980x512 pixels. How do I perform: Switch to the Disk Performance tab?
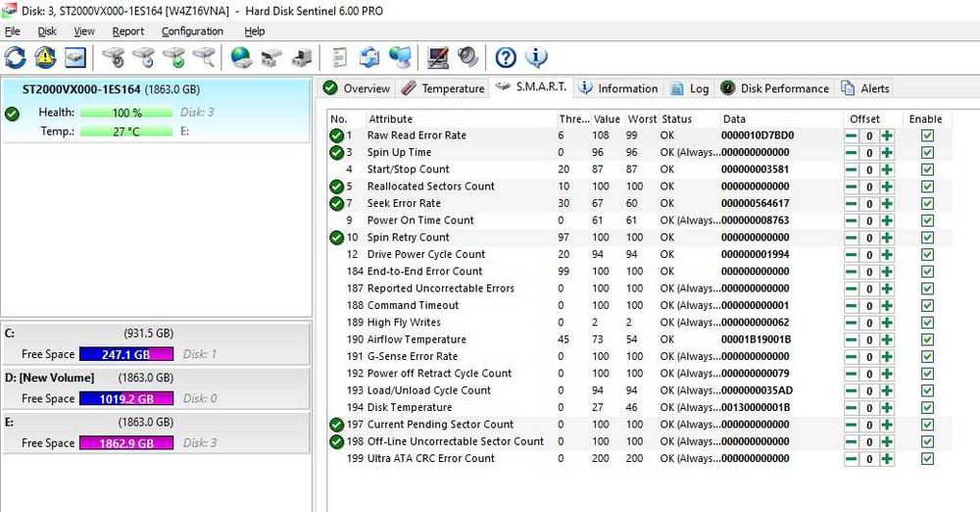pos(775,88)
